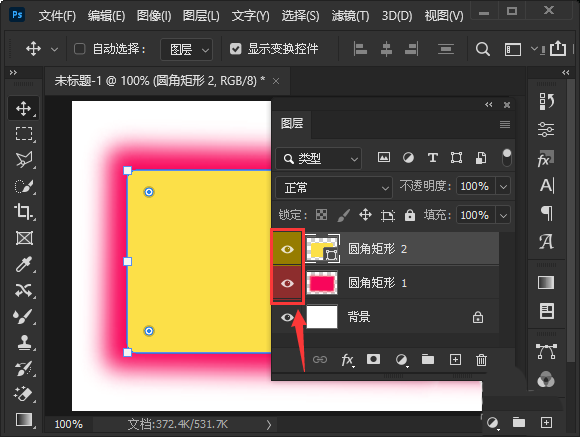Viewport: 580px width, 437px height.
Task: Open the Properties panel icon
Action: (546, 130)
